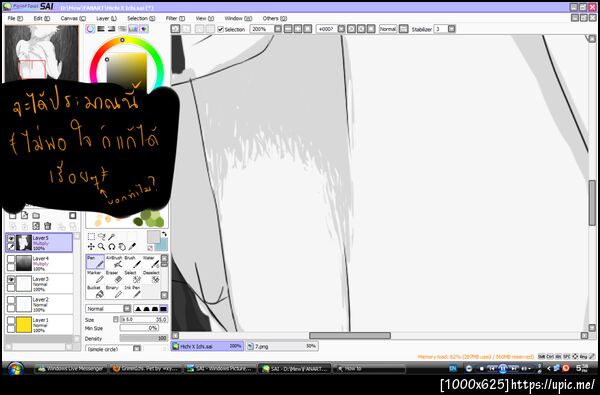Set the brush Size slider
The width and height of the screenshot is (600, 395).
(143, 319)
